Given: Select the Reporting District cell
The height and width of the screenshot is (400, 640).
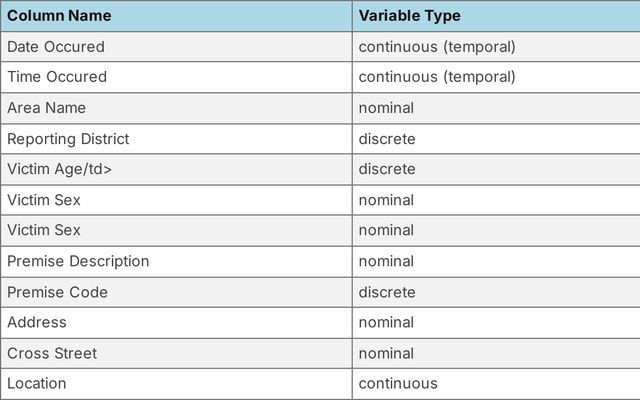Looking at the screenshot, I should pos(68,139).
